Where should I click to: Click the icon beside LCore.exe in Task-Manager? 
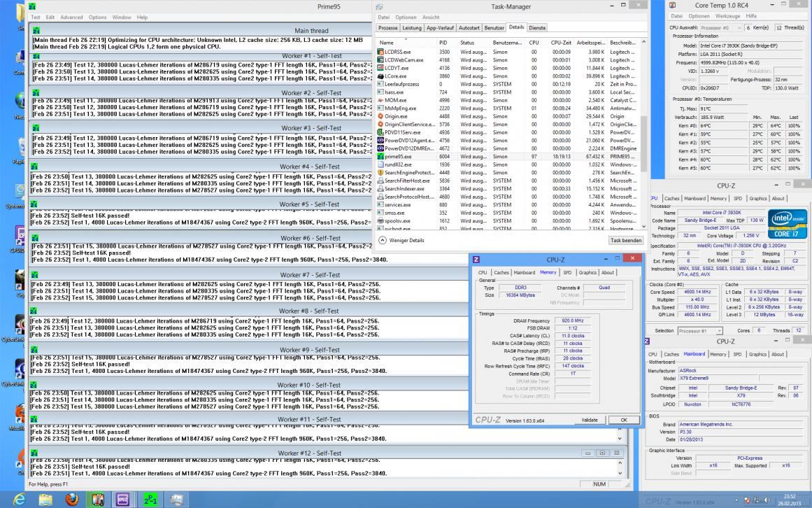380,76
